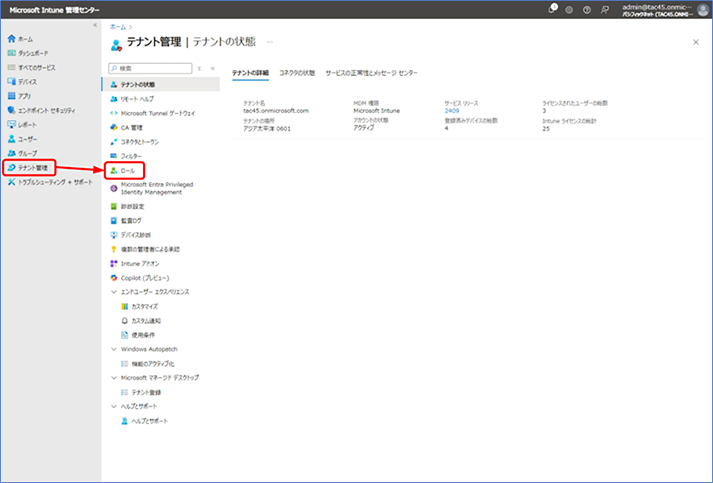Switch to the コネクタの状態 tab
The width and height of the screenshot is (713, 483).
coord(297,73)
